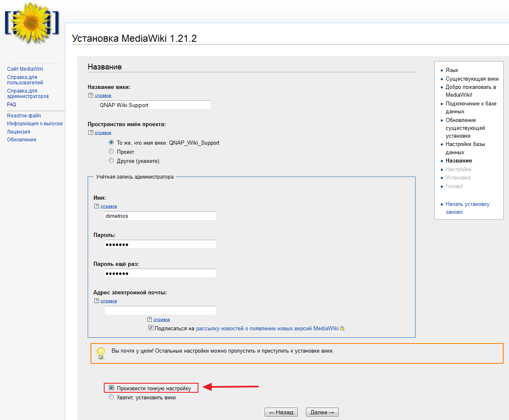Viewport: 509px width, 420px height.
Task: Select Произвести тонкую настройку radio
Action: coord(111,388)
